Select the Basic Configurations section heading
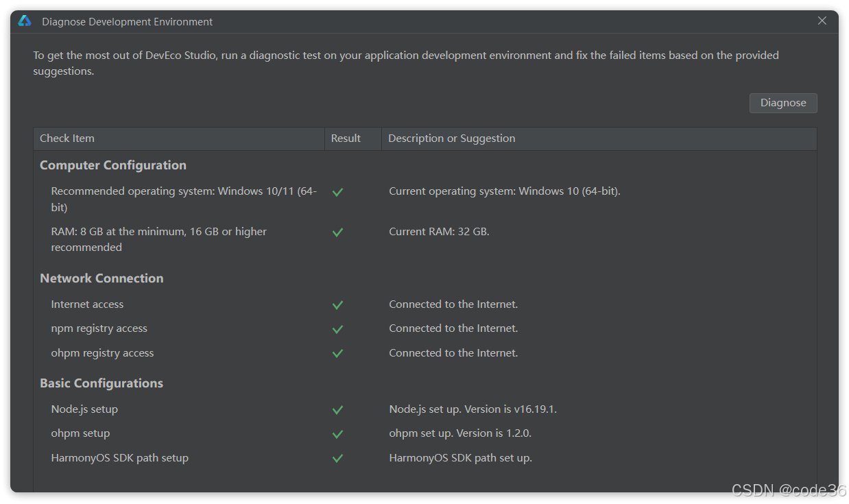 pyautogui.click(x=101, y=383)
